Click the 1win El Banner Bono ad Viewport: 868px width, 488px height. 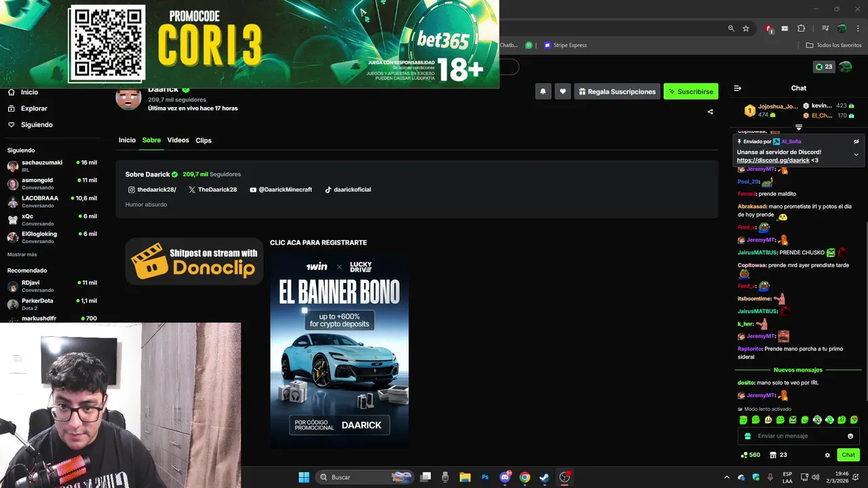click(339, 350)
